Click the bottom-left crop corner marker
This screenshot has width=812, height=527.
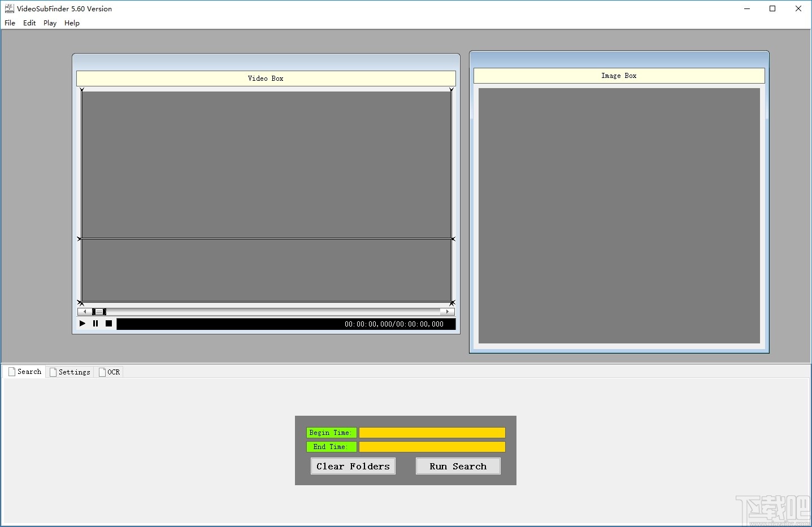pos(80,303)
